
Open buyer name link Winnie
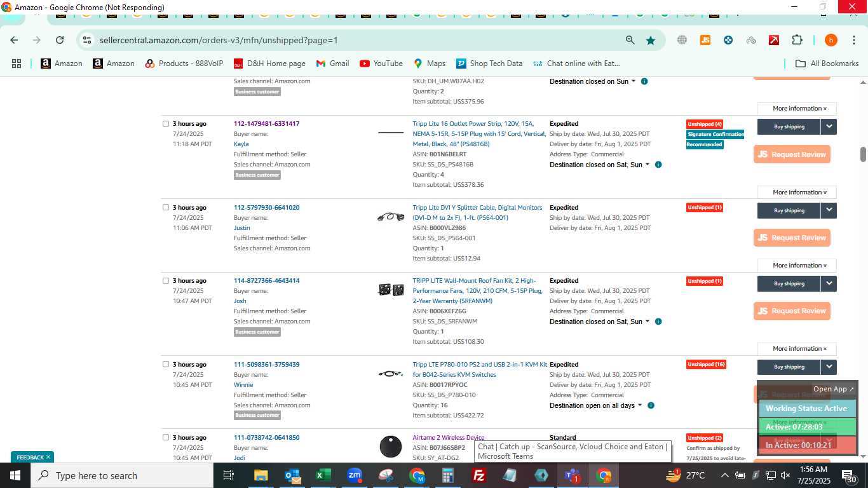click(x=243, y=385)
